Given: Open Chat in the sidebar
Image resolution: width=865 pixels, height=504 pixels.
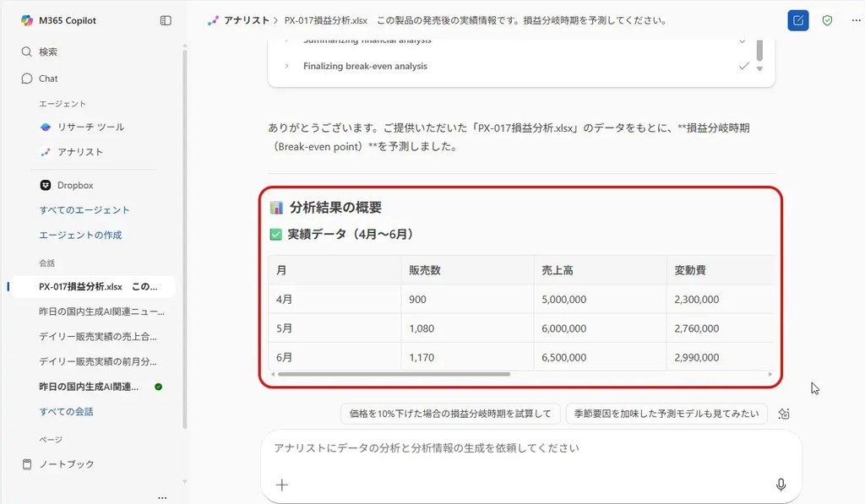Looking at the screenshot, I should 48,79.
